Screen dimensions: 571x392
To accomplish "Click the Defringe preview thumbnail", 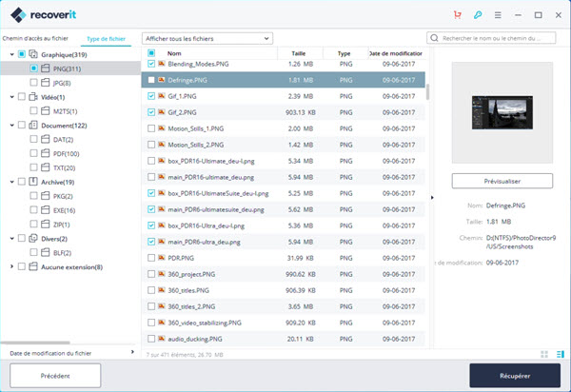I will (x=502, y=112).
